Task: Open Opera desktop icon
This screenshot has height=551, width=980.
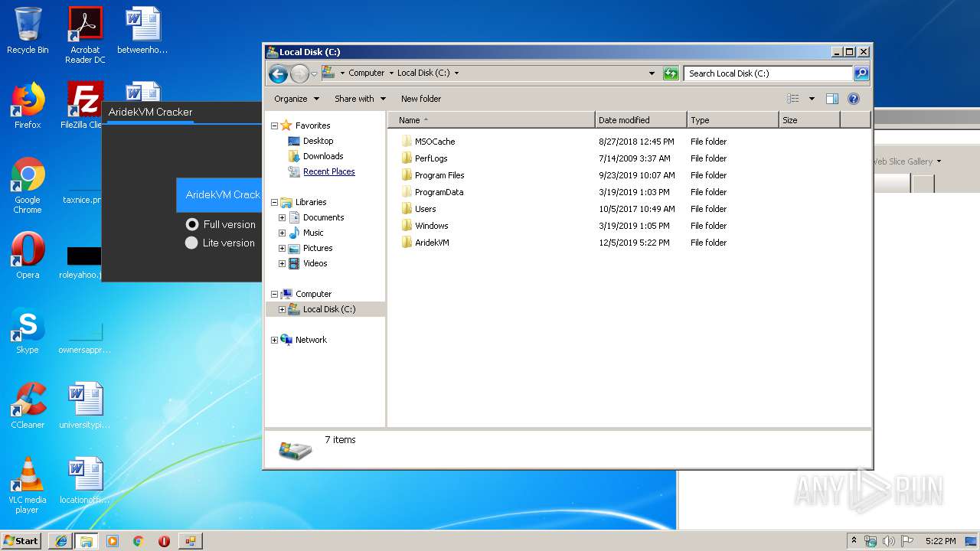Action: [x=28, y=256]
